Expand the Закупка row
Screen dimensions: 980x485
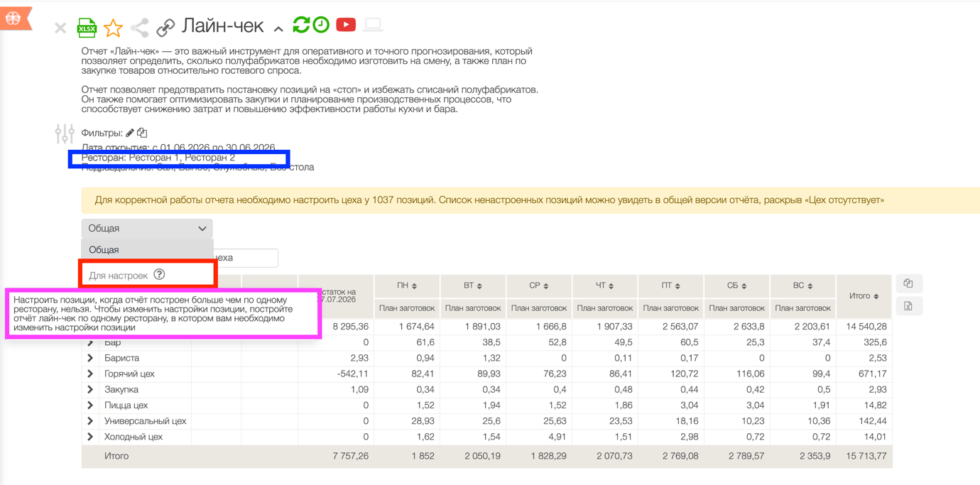(x=91, y=389)
